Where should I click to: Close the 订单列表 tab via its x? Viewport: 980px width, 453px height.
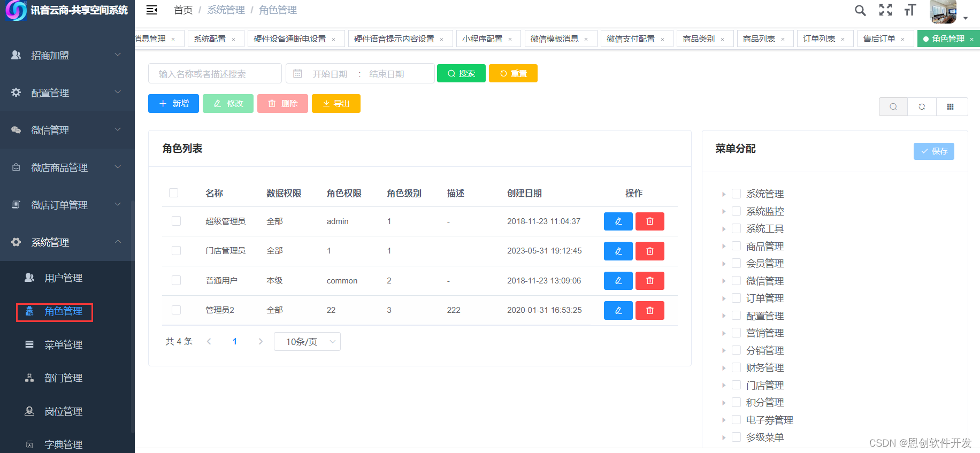(843, 39)
